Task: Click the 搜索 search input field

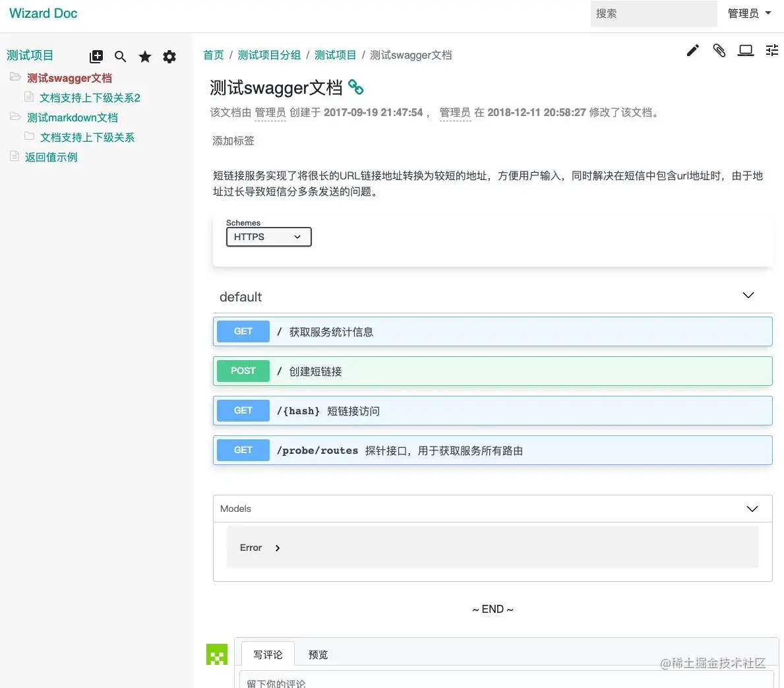Action: point(653,13)
